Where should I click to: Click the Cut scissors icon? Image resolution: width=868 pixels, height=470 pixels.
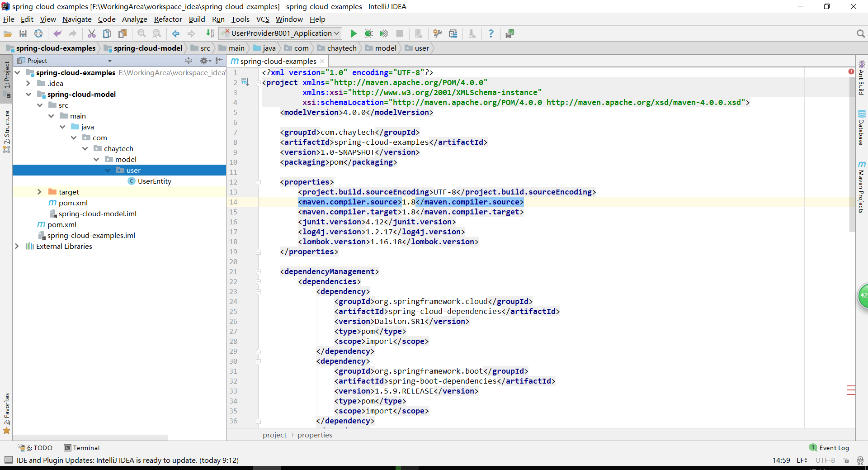92,33
